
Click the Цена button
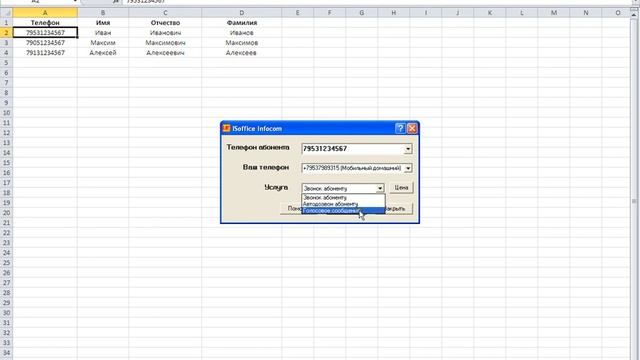[x=401, y=188]
